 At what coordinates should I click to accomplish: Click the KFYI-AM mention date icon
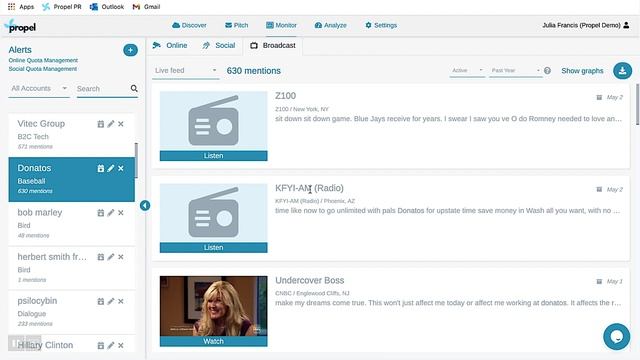click(599, 189)
